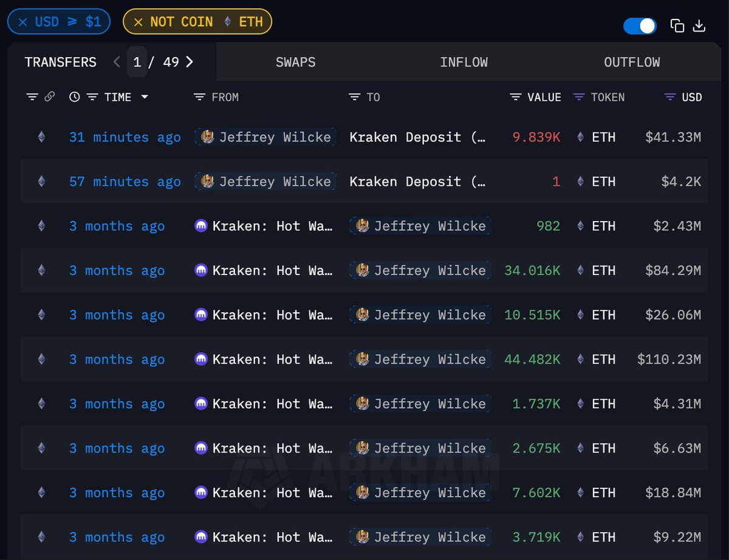Open the TOKEN column filter
This screenshot has width=729, height=560.
click(580, 97)
